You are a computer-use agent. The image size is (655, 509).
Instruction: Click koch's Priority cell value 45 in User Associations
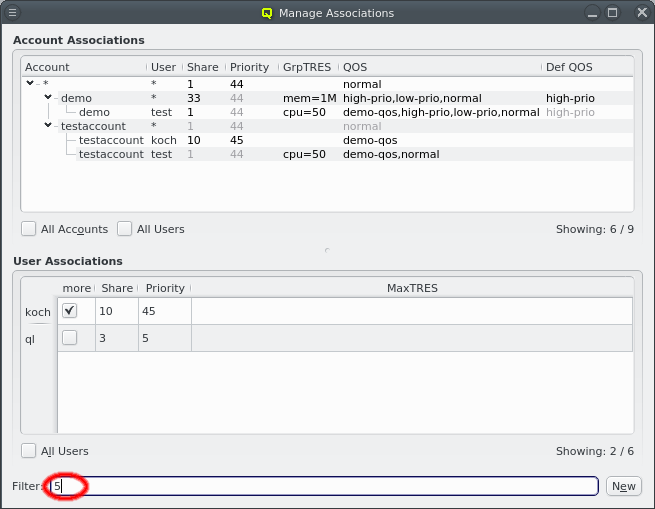pyautogui.click(x=165, y=311)
